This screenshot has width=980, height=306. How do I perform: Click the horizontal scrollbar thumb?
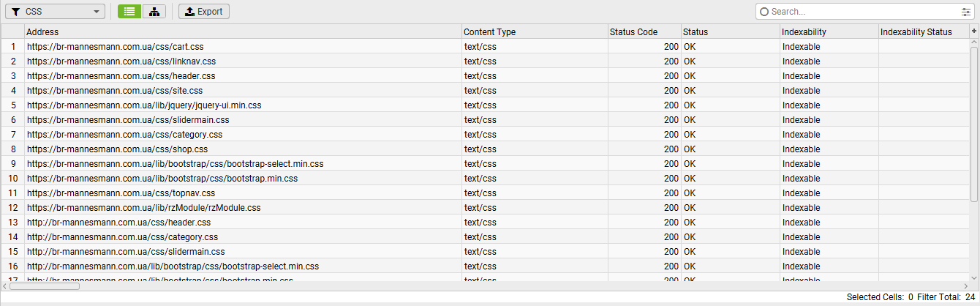[45, 286]
